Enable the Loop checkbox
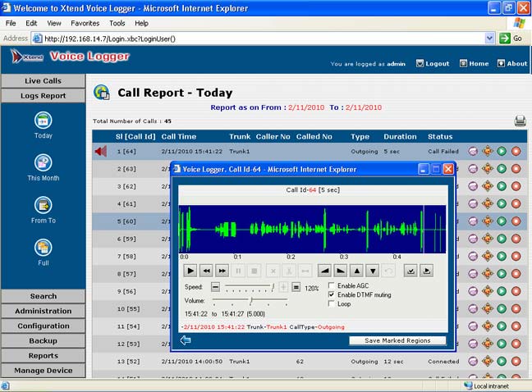 click(332, 304)
